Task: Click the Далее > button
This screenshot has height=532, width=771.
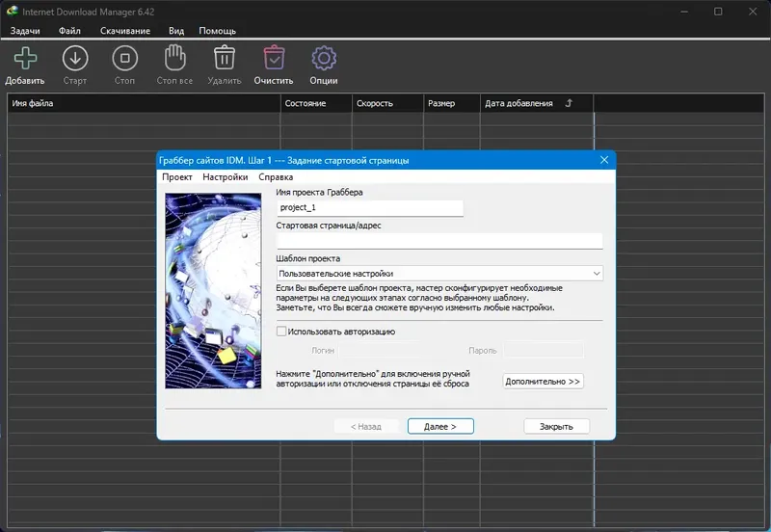Action: 439,426
